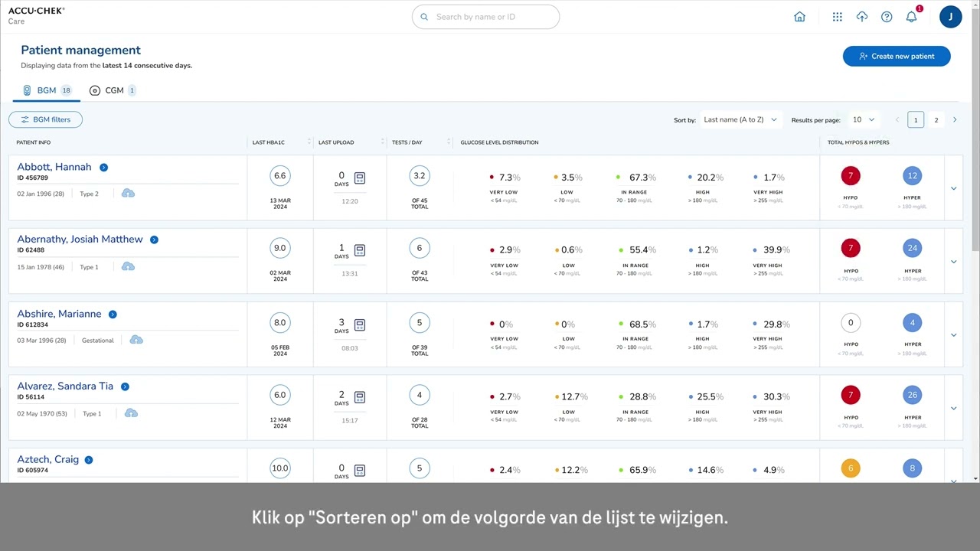Open the apps grid menu icon
980x551 pixels.
(837, 17)
